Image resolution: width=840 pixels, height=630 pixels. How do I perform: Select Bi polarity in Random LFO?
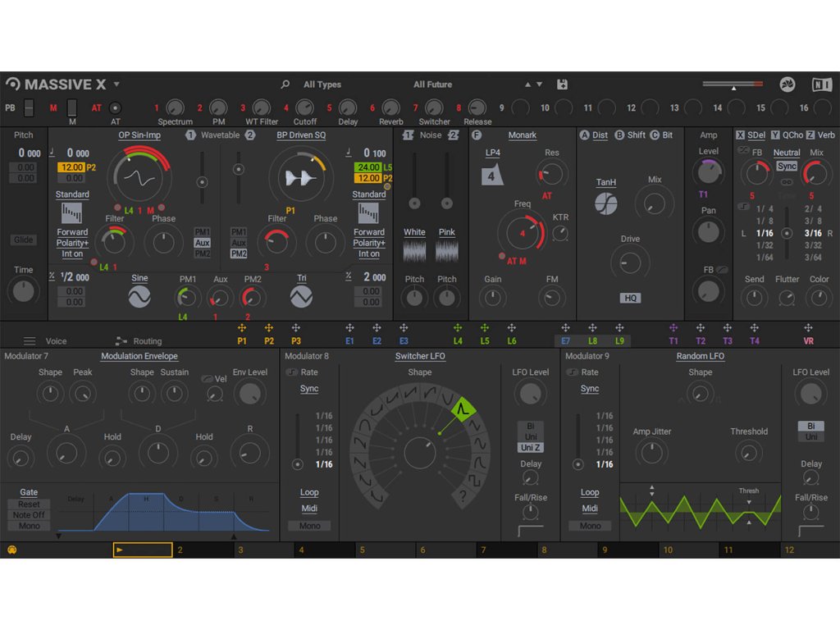[x=811, y=426]
